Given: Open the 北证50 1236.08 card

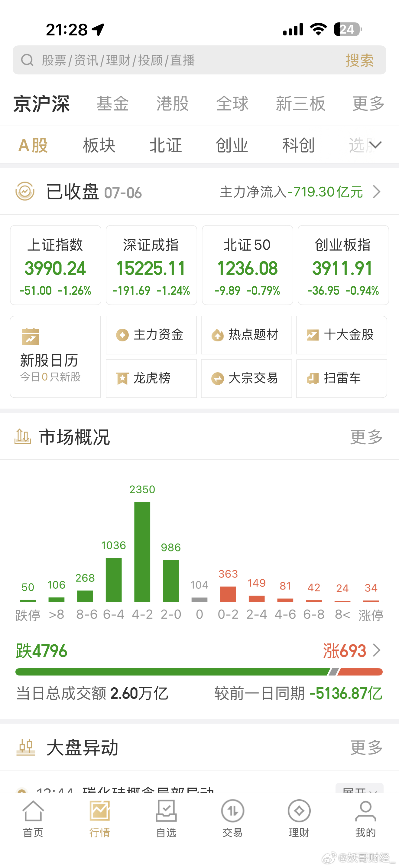Looking at the screenshot, I should pyautogui.click(x=247, y=265).
